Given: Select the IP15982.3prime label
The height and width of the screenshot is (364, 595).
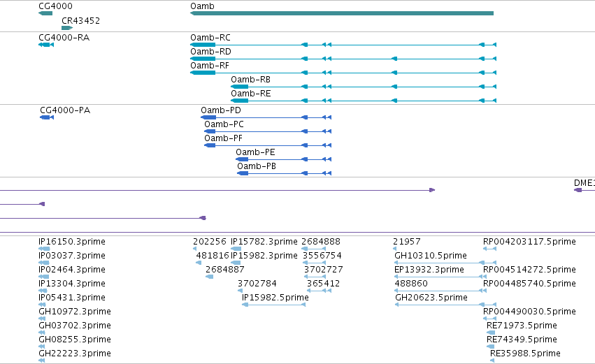Looking at the screenshot, I should (264, 256).
